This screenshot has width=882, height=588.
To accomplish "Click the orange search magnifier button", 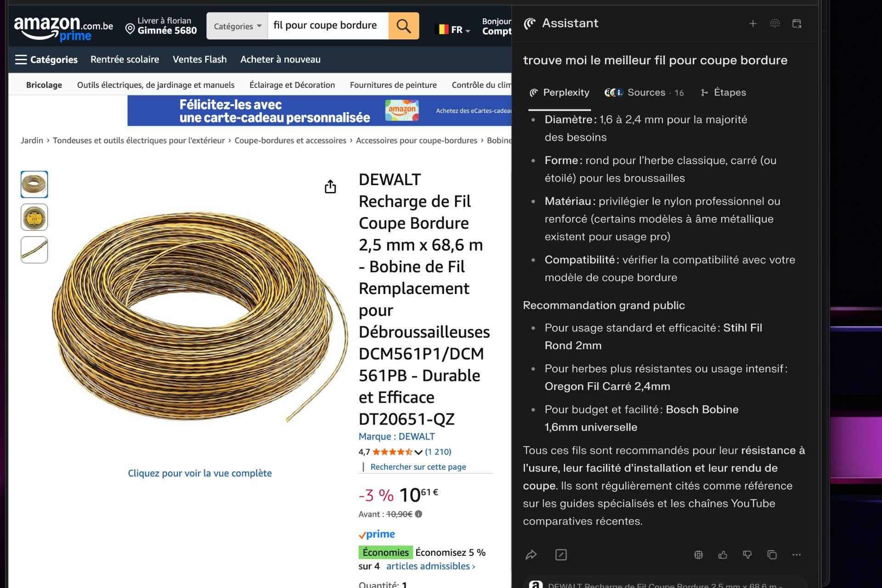I will pos(403,26).
